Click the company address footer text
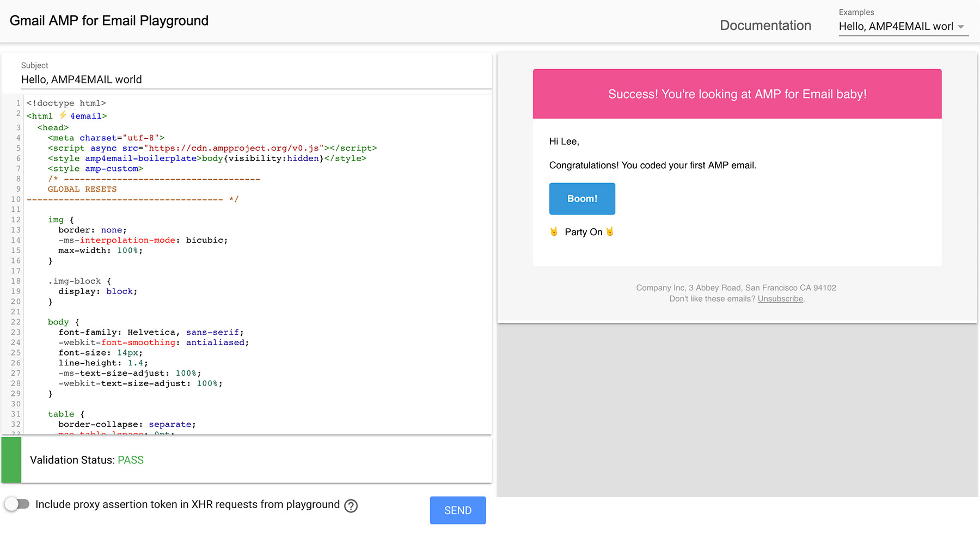Image resolution: width=980 pixels, height=538 pixels. pos(736,288)
